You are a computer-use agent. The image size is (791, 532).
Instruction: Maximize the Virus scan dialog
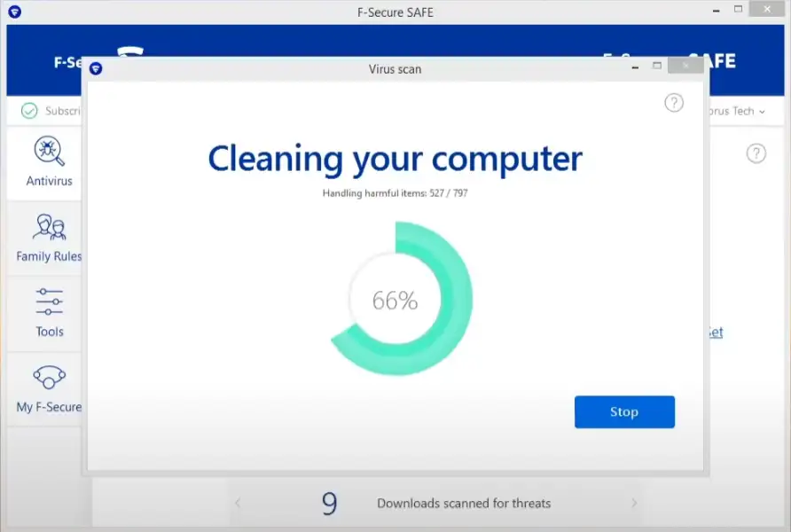click(x=657, y=66)
